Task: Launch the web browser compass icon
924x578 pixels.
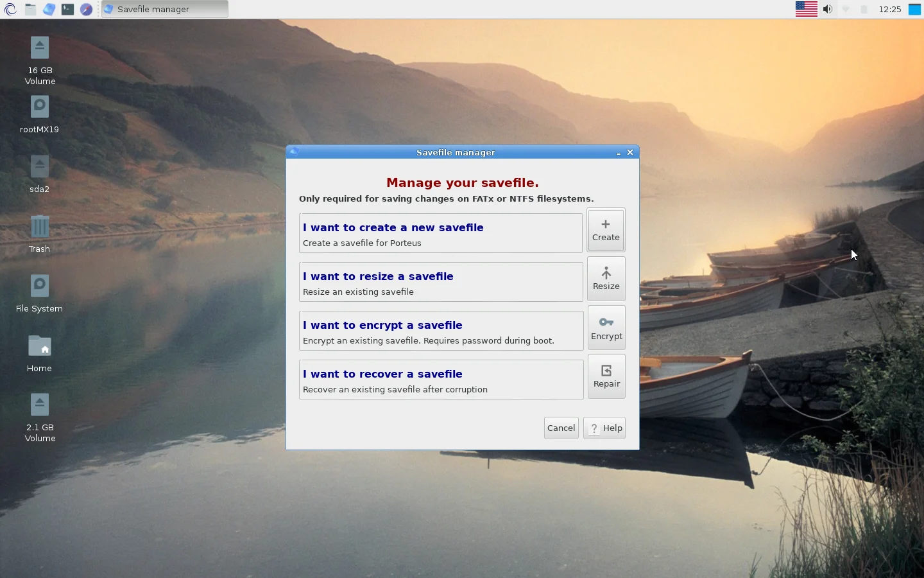Action: (86, 9)
